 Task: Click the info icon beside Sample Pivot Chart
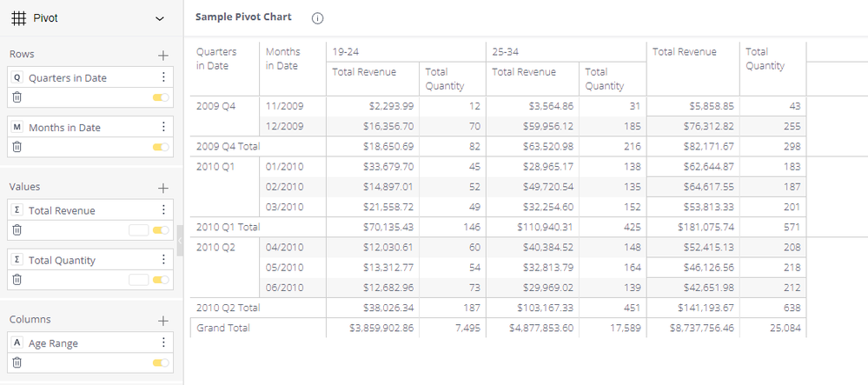tap(317, 18)
